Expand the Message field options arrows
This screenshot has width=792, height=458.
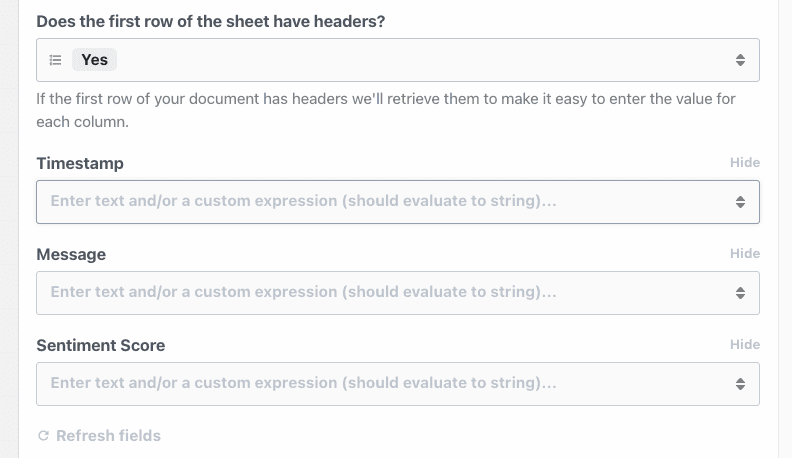(740, 293)
